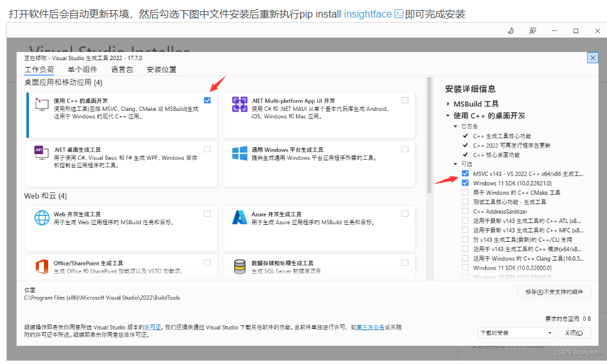607x364 pixels.
Task: Collapse the 使用 C++ 的桌面开发 section
Action: [x=446, y=115]
